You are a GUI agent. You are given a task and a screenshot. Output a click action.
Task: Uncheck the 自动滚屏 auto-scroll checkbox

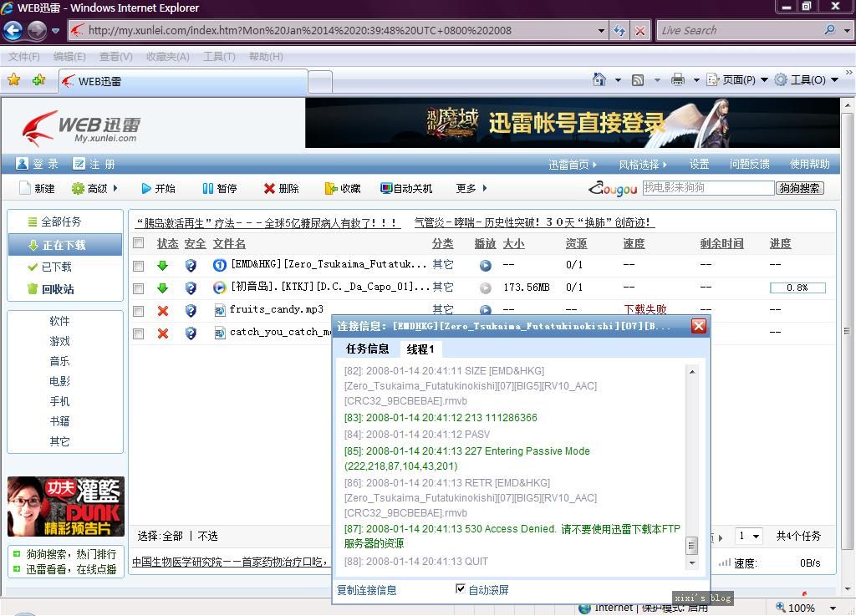click(461, 588)
